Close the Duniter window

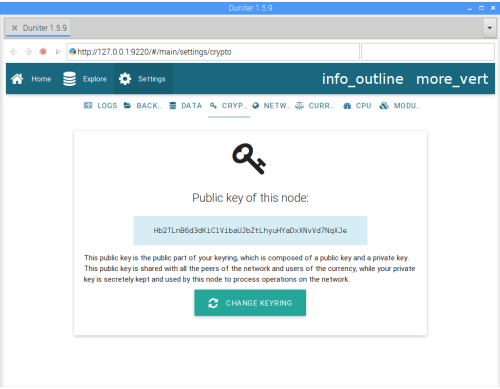[493, 8]
